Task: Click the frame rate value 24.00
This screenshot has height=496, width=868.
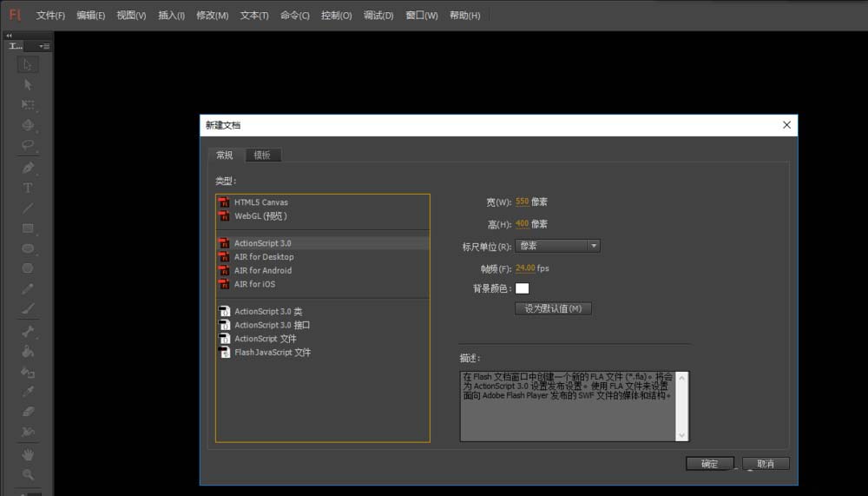Action: click(x=525, y=268)
